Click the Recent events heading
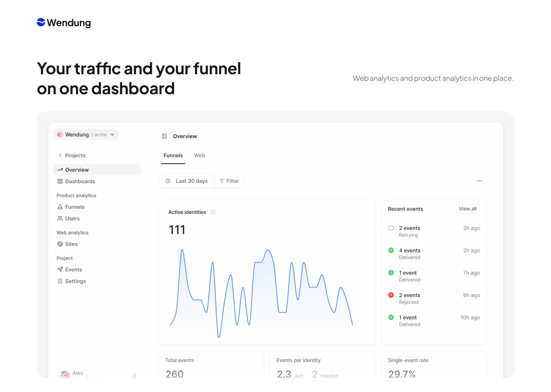Screen dimensions: 551x392 pos(406,209)
